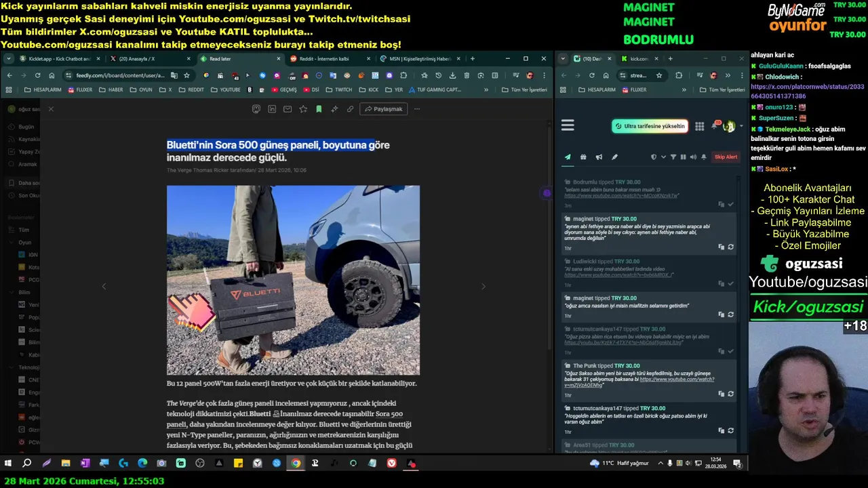Open notifications bell with the 10 badge

(715, 125)
